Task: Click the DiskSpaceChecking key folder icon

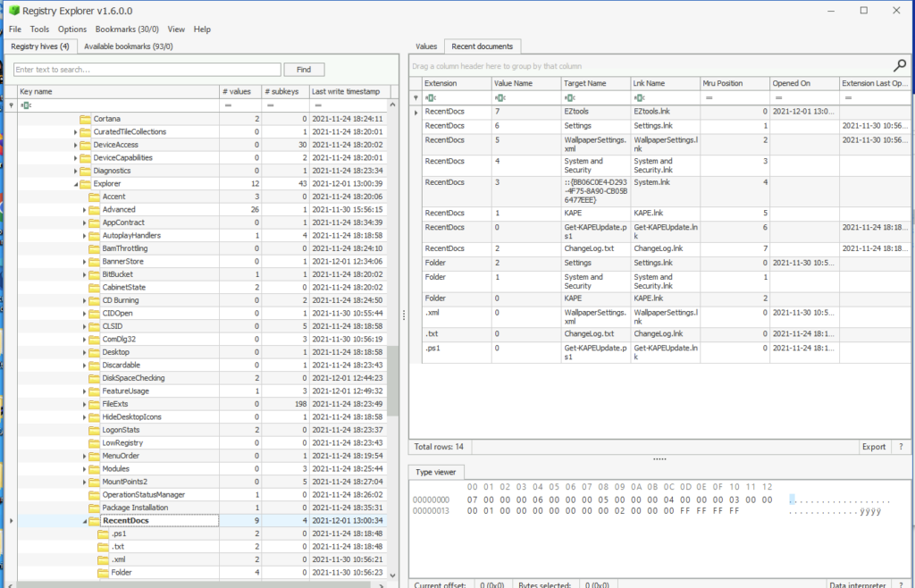Action: tap(94, 378)
